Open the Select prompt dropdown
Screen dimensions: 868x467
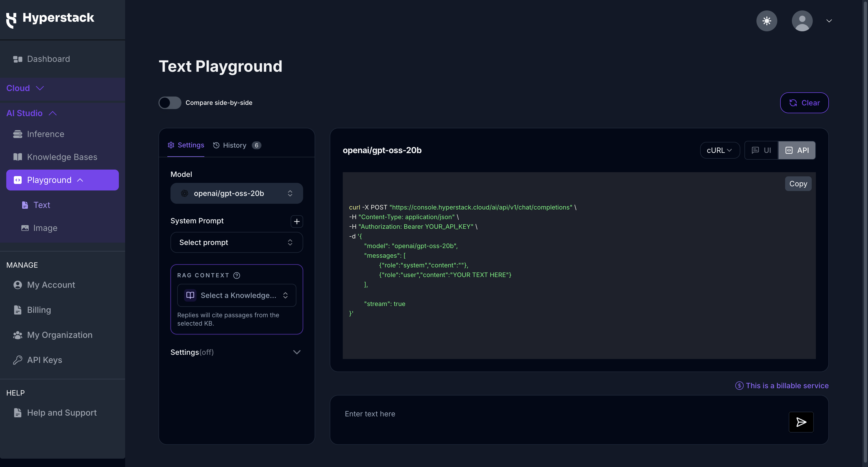click(236, 242)
